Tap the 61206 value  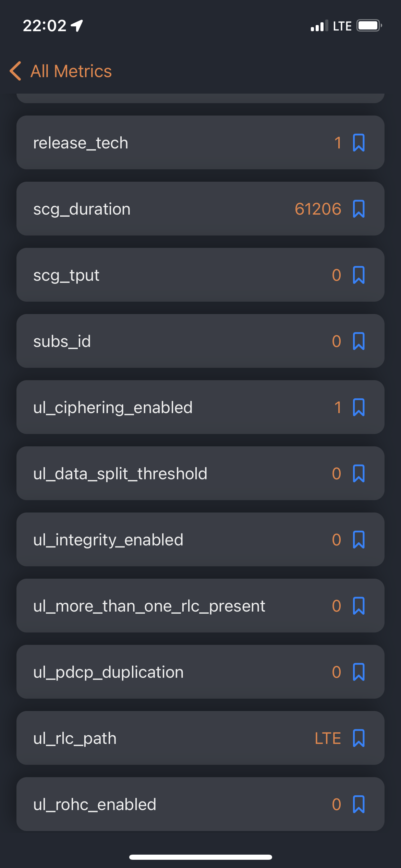click(318, 209)
